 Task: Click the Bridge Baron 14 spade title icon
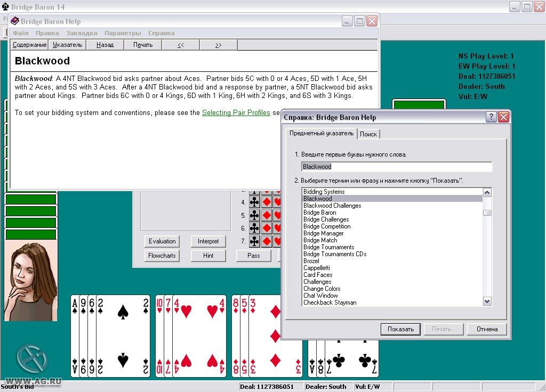(5, 6)
